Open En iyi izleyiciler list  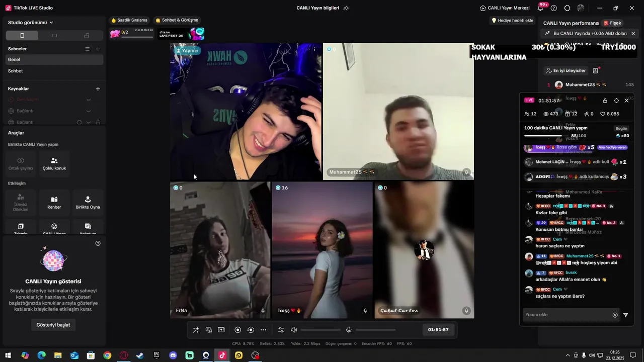coord(566,71)
